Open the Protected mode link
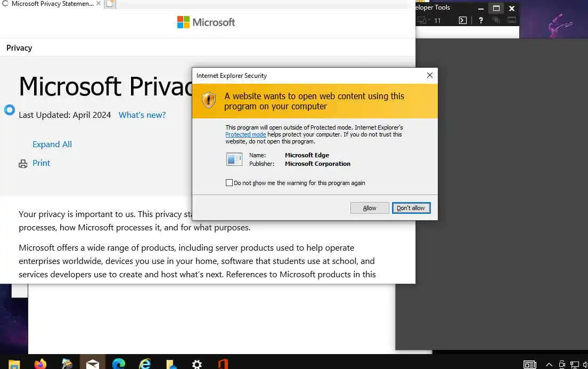 246,134
